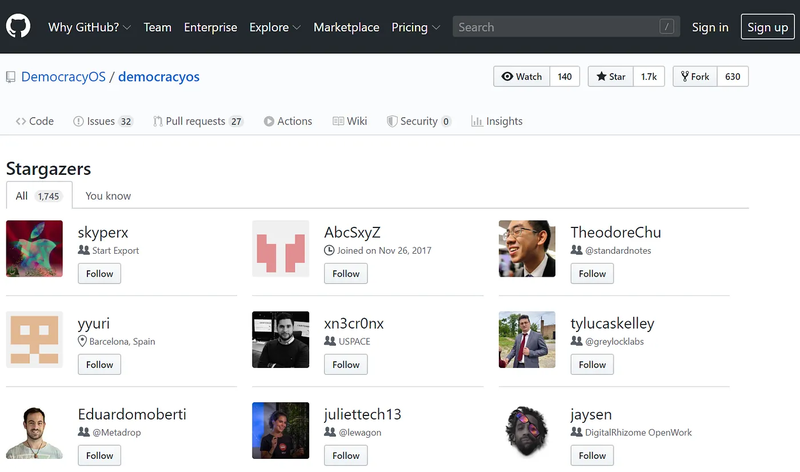Open xn3cr0nx's profile name link

tap(354, 324)
